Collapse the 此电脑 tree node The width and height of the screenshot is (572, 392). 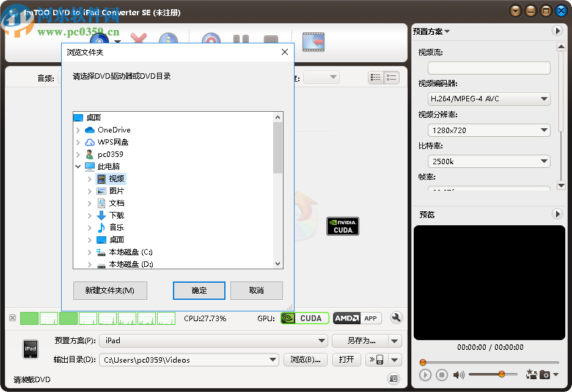(78, 166)
